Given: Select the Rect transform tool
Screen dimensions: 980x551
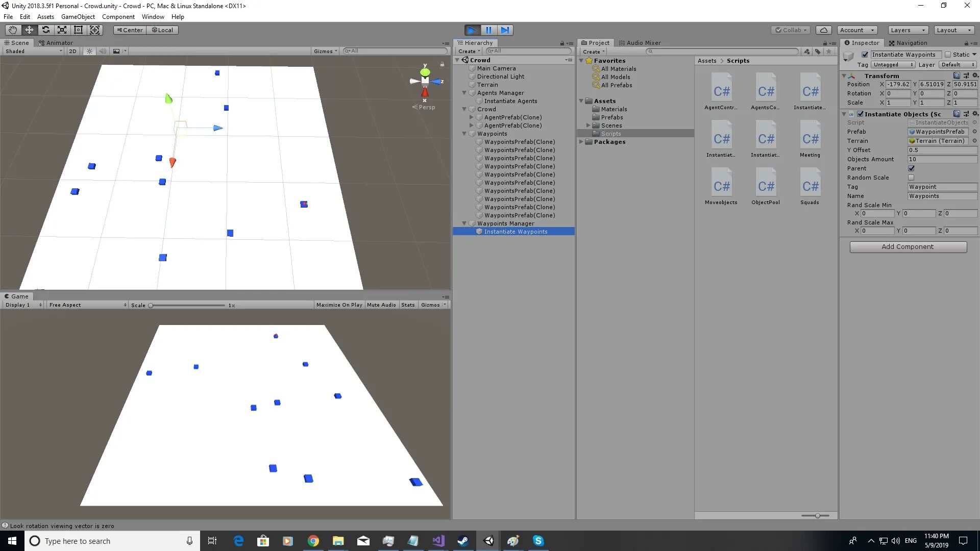Looking at the screenshot, I should pos(78,30).
